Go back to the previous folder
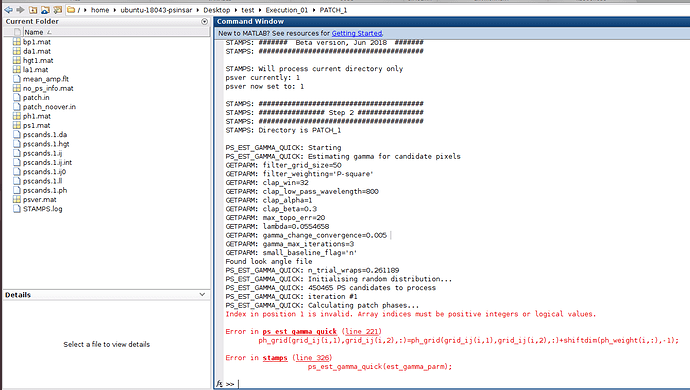The height and width of the screenshot is (390, 690). click(x=8, y=10)
